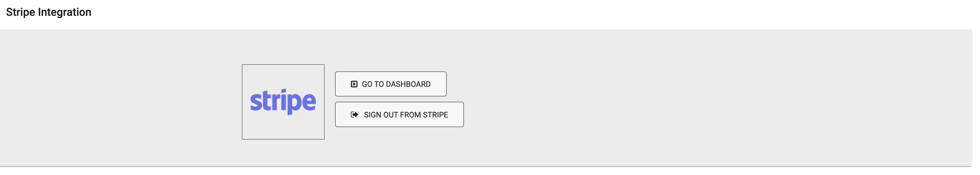The width and height of the screenshot is (980, 175).
Task: Hit the arrow icon left of SIGN OUT
Action: tap(354, 114)
